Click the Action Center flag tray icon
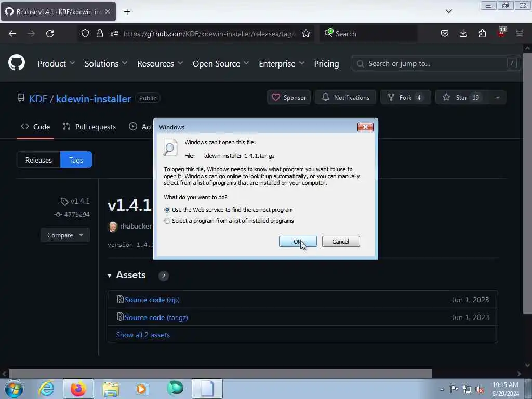Viewport: 532px width, 399px height. point(454,389)
